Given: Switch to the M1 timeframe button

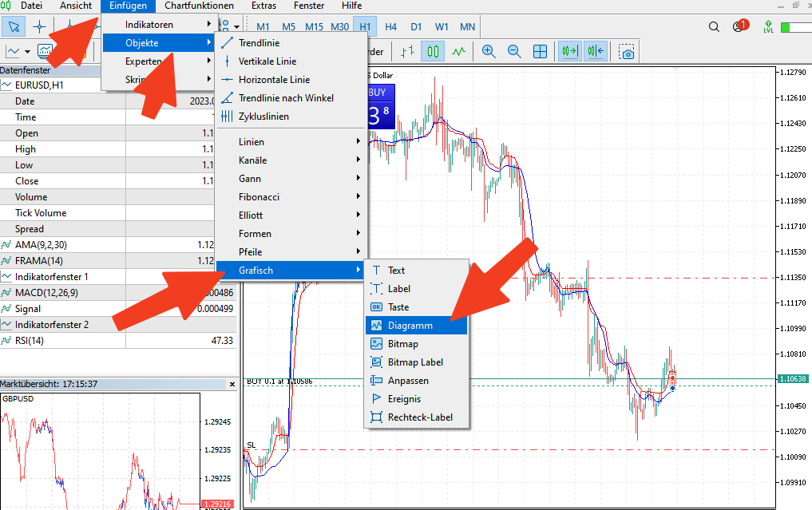Looking at the screenshot, I should coord(262,26).
